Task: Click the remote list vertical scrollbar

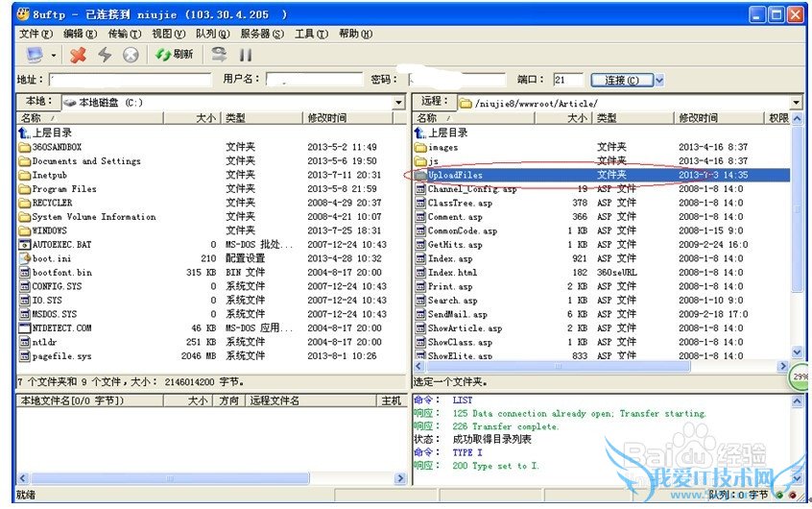Action: coord(797,240)
